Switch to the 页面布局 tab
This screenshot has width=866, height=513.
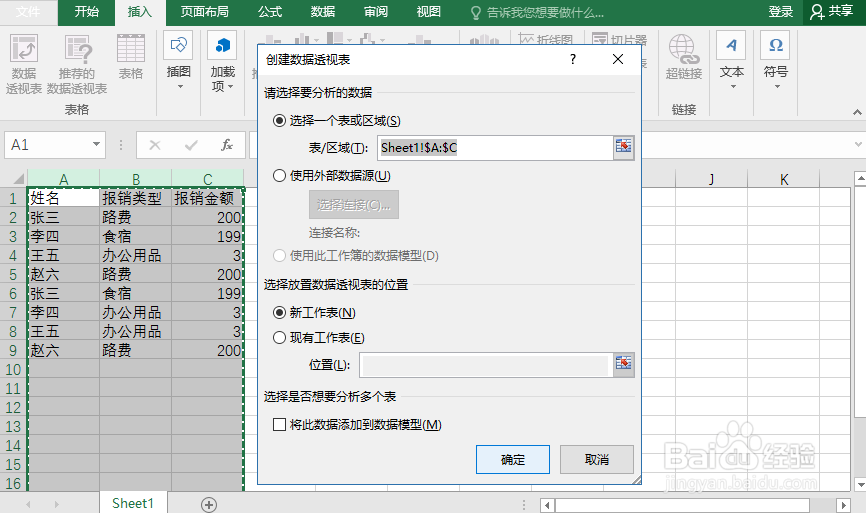pyautogui.click(x=204, y=12)
